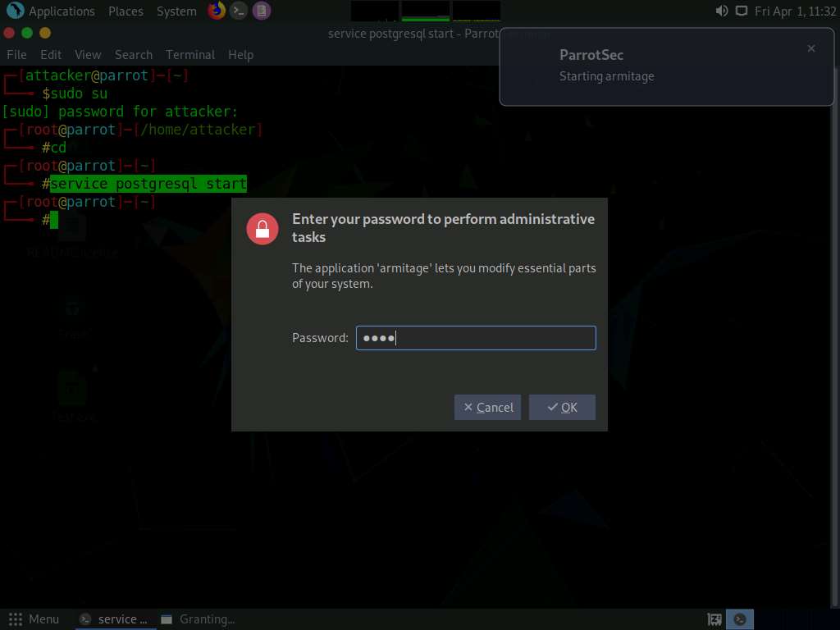Click the purple notes launcher icon in the panel
The width and height of the screenshot is (840, 630).
coord(261,11)
